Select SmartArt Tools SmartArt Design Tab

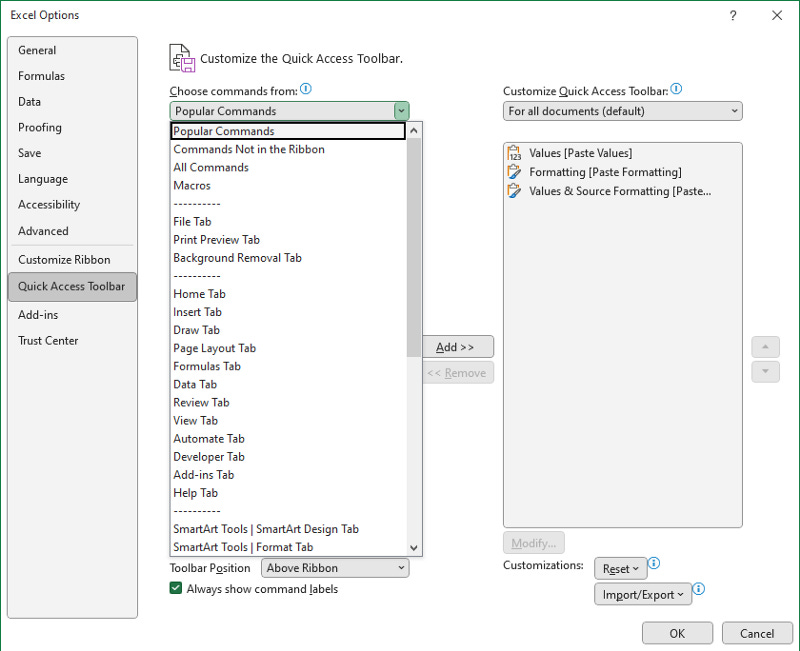[288, 529]
